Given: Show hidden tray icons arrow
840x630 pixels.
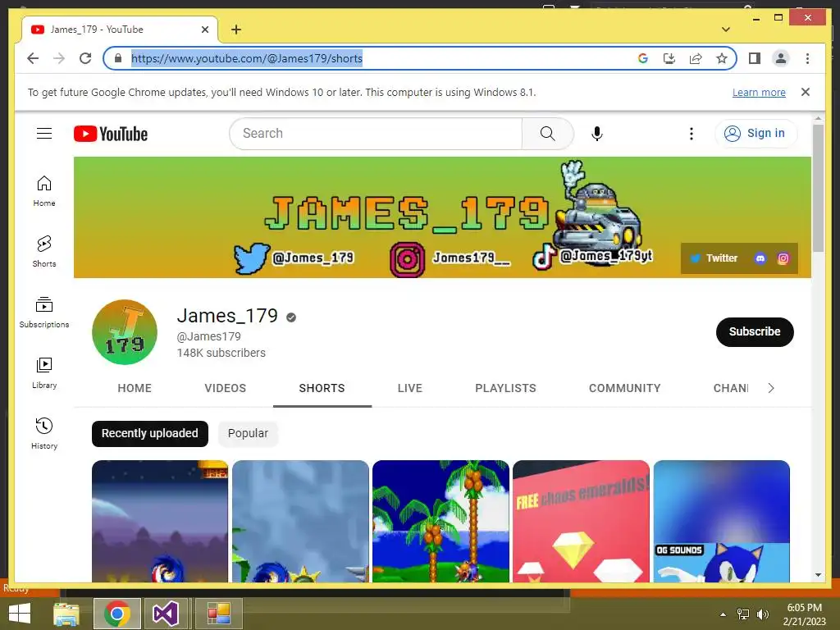Looking at the screenshot, I should (x=723, y=614).
